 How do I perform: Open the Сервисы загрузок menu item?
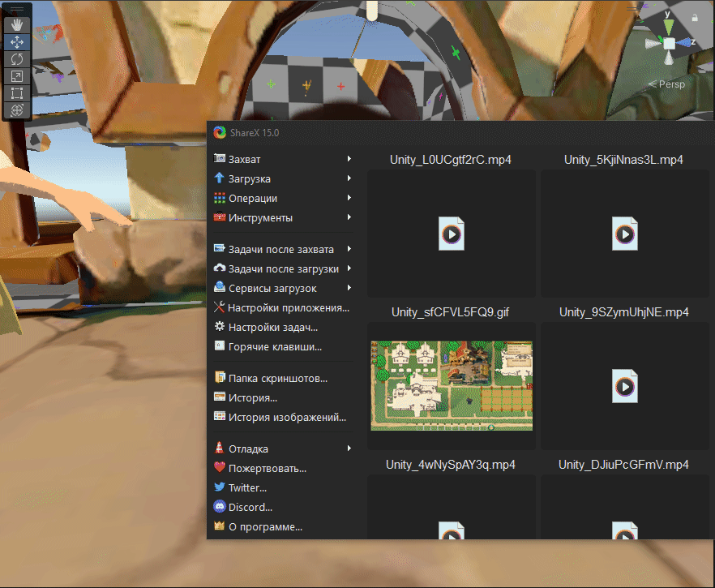[283, 288]
